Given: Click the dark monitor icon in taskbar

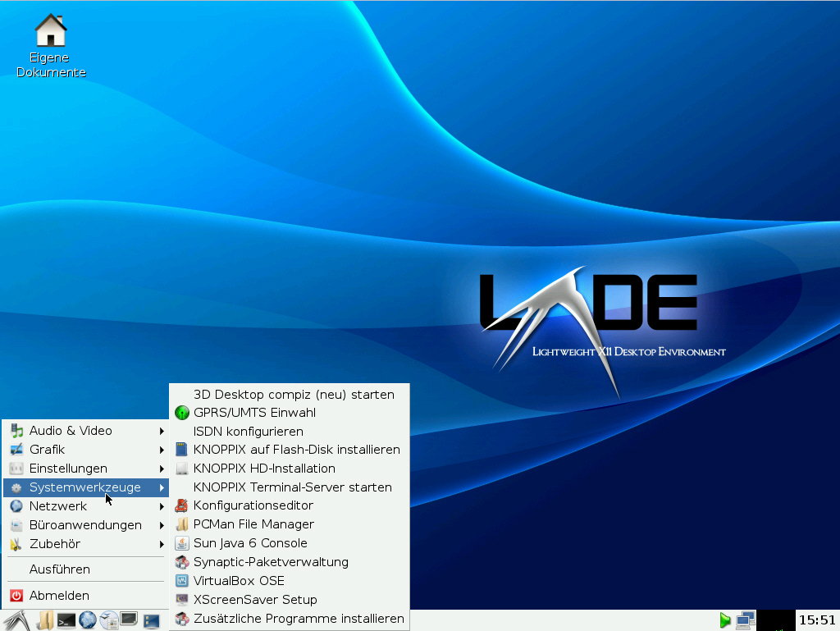Looking at the screenshot, I should [129, 620].
